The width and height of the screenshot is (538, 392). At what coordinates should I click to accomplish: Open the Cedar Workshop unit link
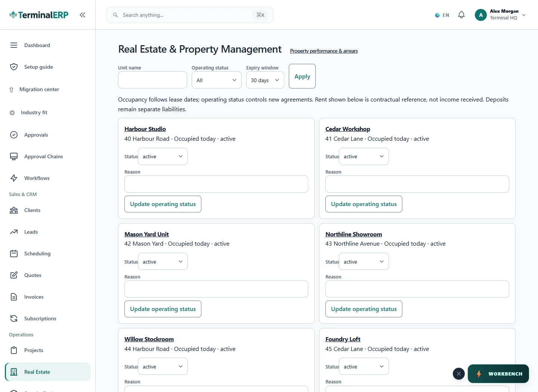(348, 129)
